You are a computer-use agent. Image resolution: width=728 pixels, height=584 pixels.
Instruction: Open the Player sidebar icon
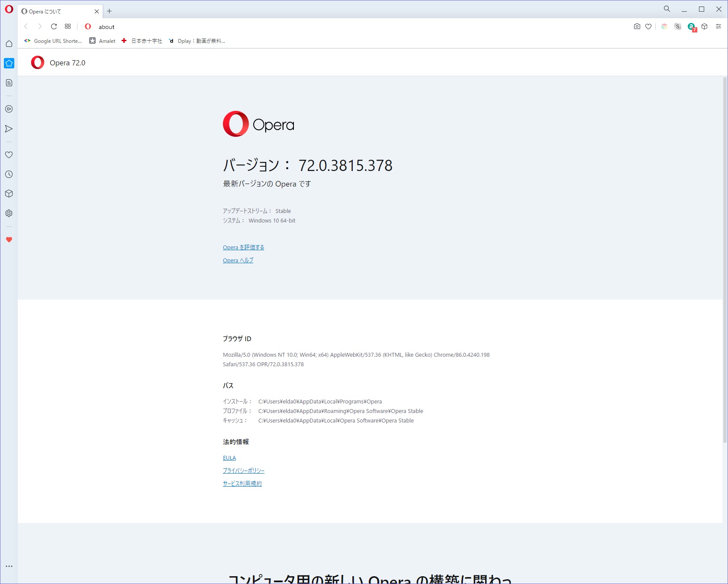click(x=9, y=109)
